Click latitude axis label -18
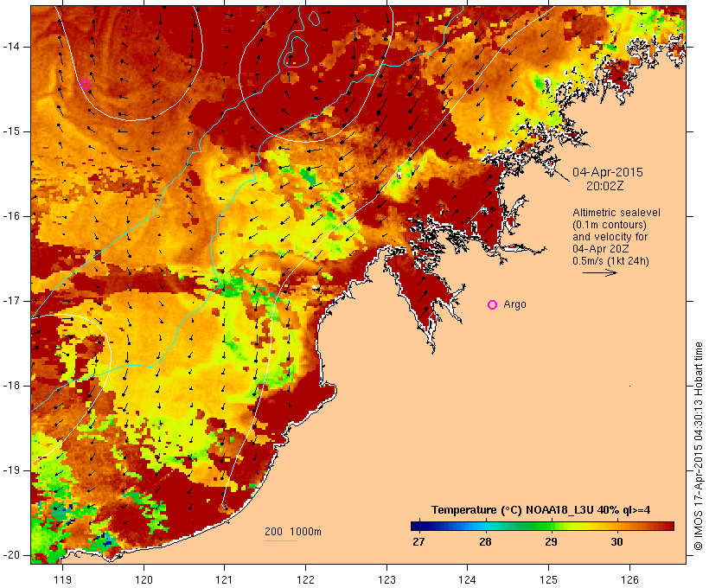The height and width of the screenshot is (588, 709). 11,386
